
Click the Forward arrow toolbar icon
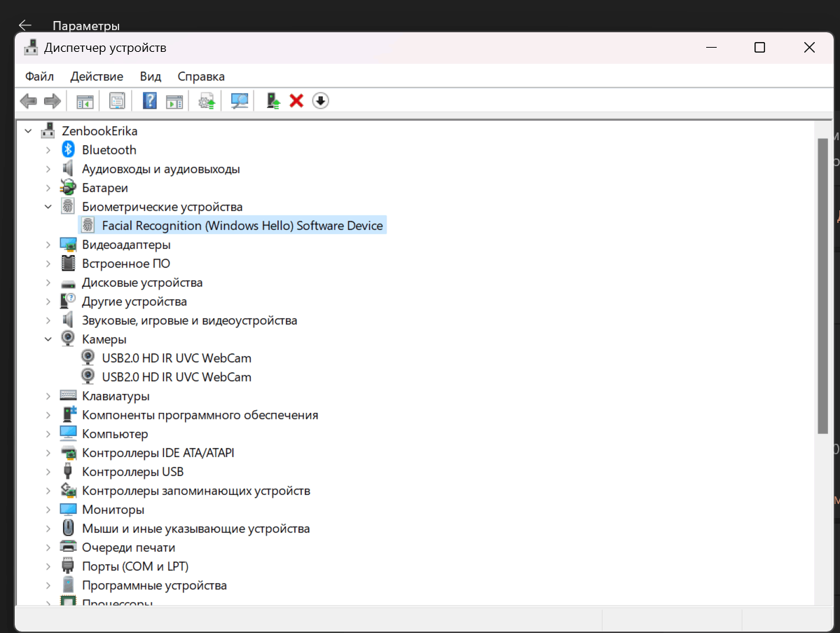[52, 101]
